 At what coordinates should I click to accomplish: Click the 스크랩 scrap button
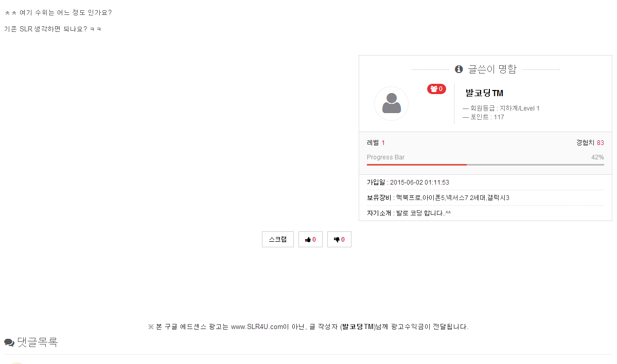278,240
